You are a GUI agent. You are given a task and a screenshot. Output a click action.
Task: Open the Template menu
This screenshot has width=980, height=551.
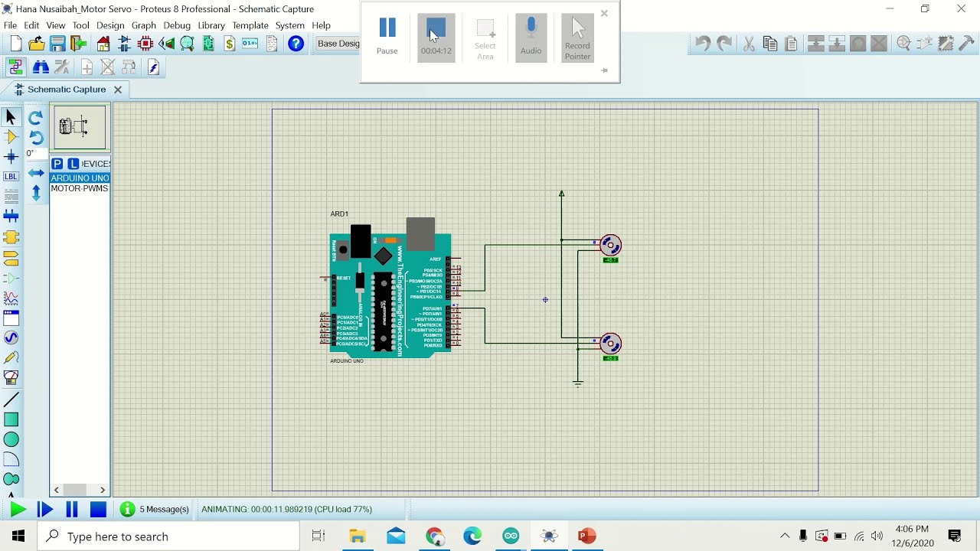click(x=250, y=25)
